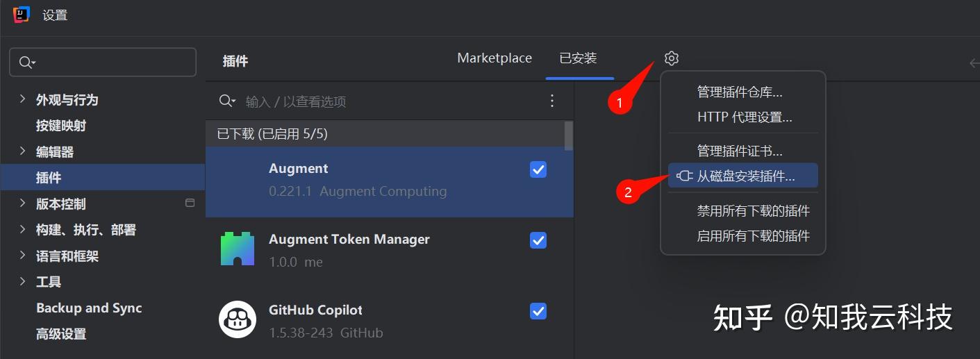Expand the 构建、执行、部署 section
The width and height of the screenshot is (980, 359).
pos(23,230)
